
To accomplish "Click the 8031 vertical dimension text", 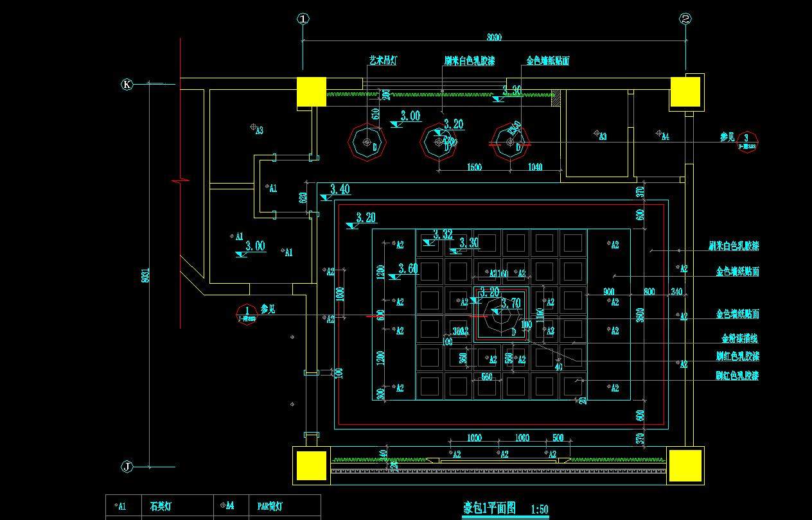I will pyautogui.click(x=145, y=275).
